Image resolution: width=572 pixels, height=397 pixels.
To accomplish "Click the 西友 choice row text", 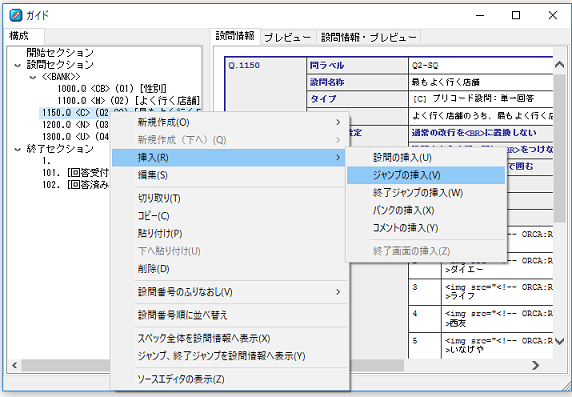I will [x=457, y=323].
